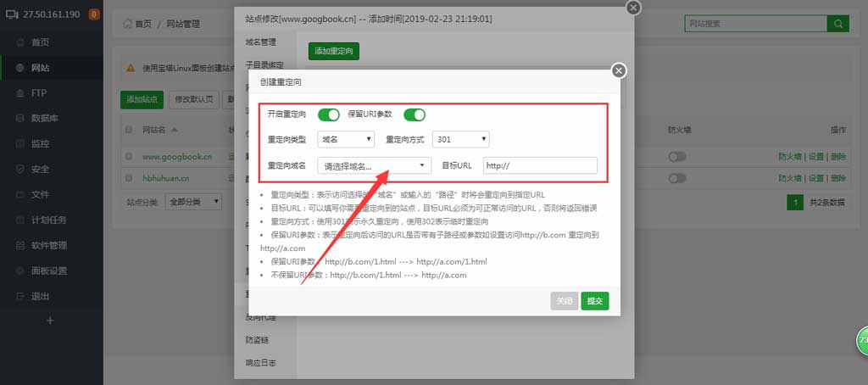This screenshot has height=385, width=868.
Task: Toggle firewall switch for hbhuhuan.cn row
Action: coord(677,178)
